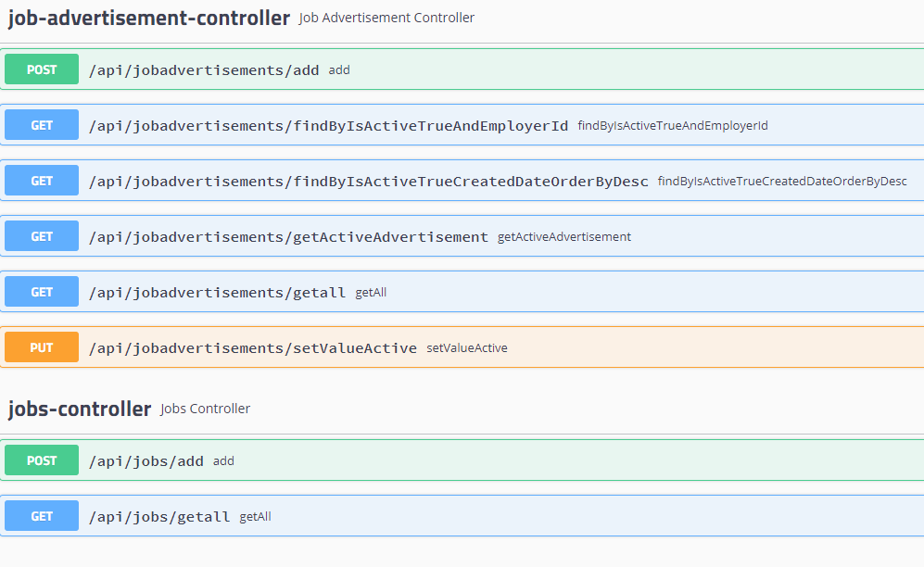The height and width of the screenshot is (567, 924).
Task: Click the getActiveAdvertisement summary label
Action: (564, 236)
